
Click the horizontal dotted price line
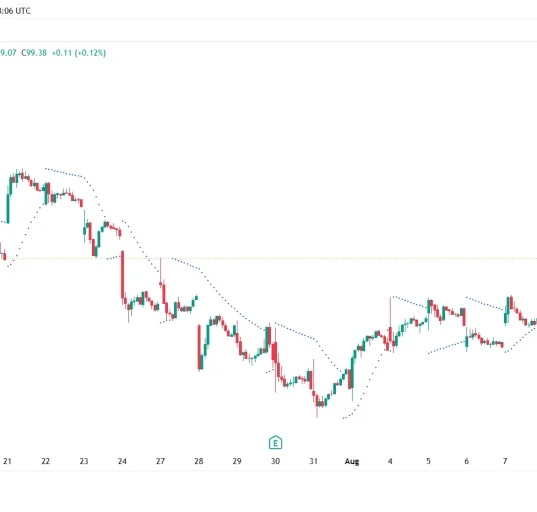pyautogui.click(x=268, y=258)
